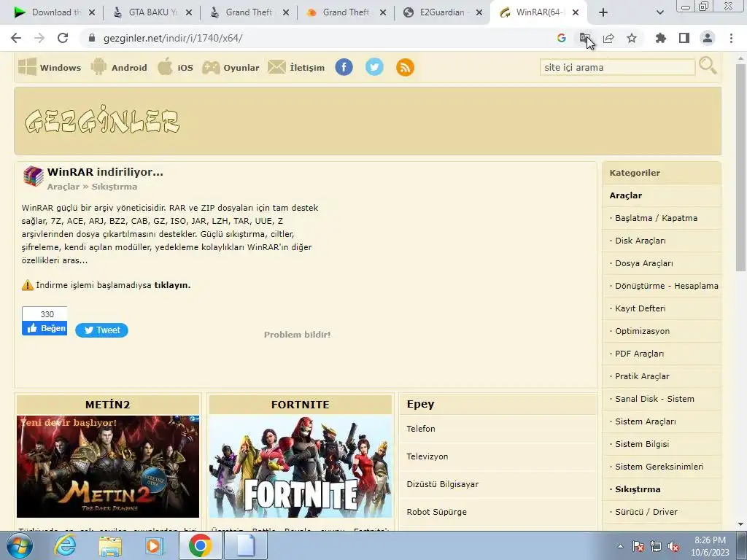Click the magnifier search icon

(x=708, y=66)
